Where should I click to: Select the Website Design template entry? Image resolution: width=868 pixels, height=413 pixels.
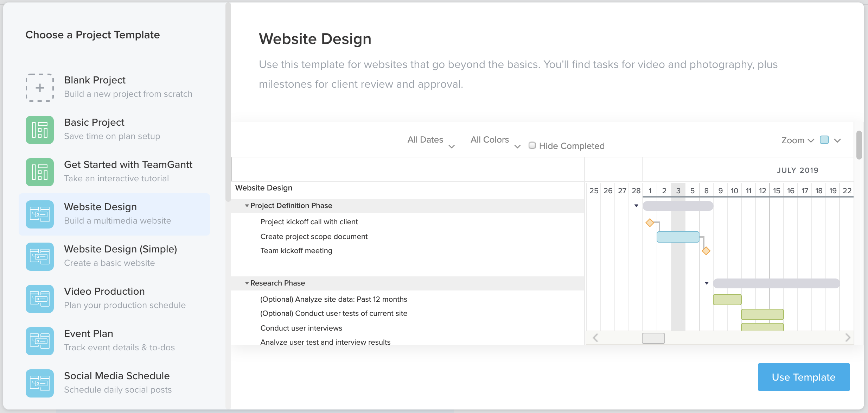click(114, 214)
